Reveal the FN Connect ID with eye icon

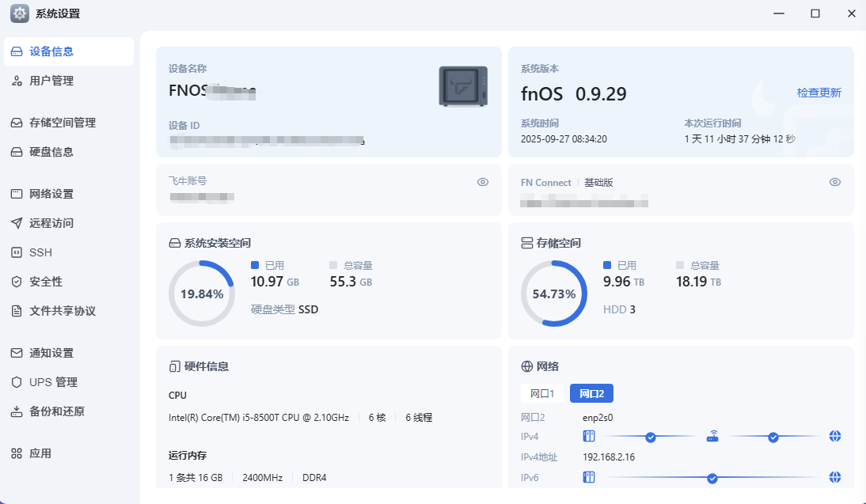(x=834, y=182)
